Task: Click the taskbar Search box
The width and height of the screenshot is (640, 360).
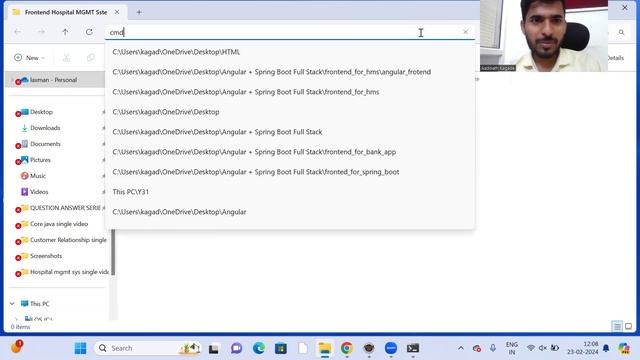Action: click(x=148, y=348)
